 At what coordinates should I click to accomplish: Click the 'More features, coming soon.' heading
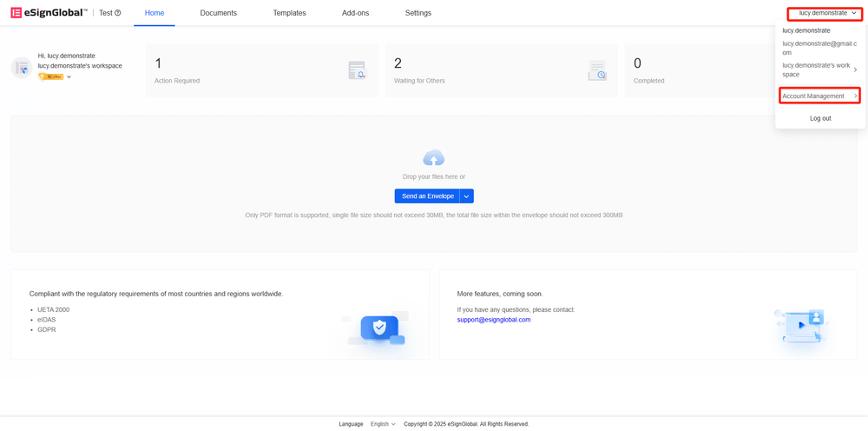tap(500, 294)
